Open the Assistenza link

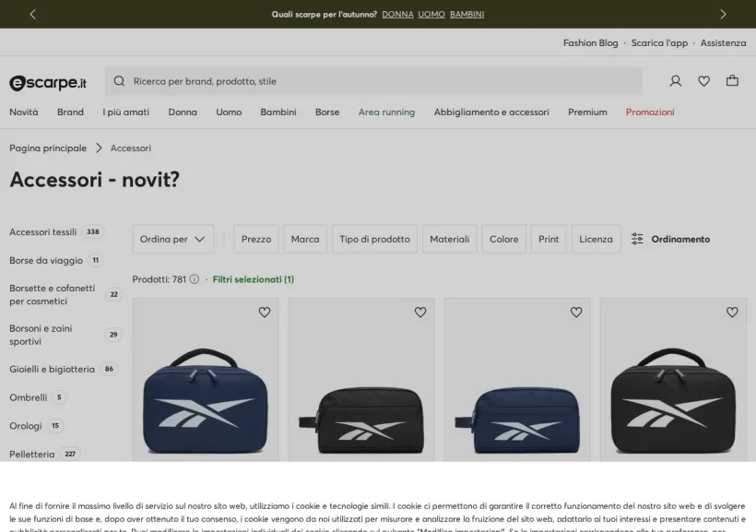pos(723,43)
